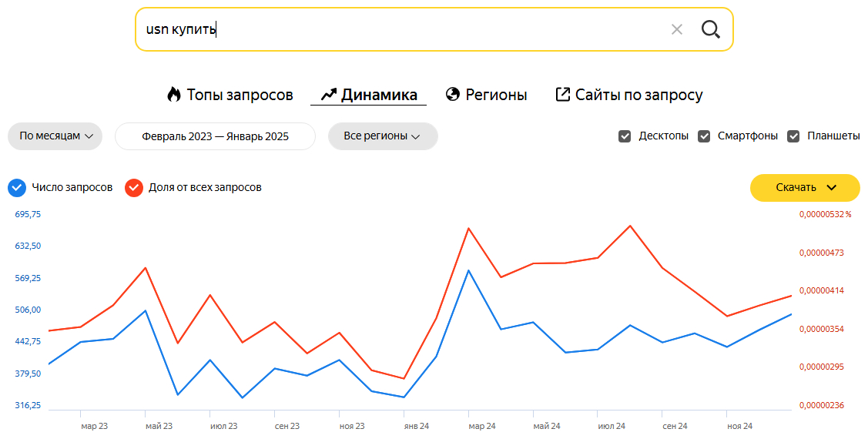Image resolution: width=868 pixels, height=439 pixels.
Task: Expand the 'Все регионы' dropdown
Action: [x=383, y=136]
